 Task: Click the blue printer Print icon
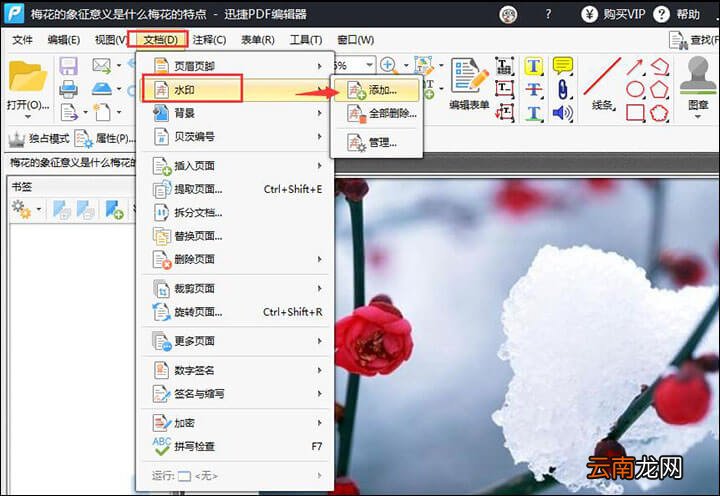point(68,89)
